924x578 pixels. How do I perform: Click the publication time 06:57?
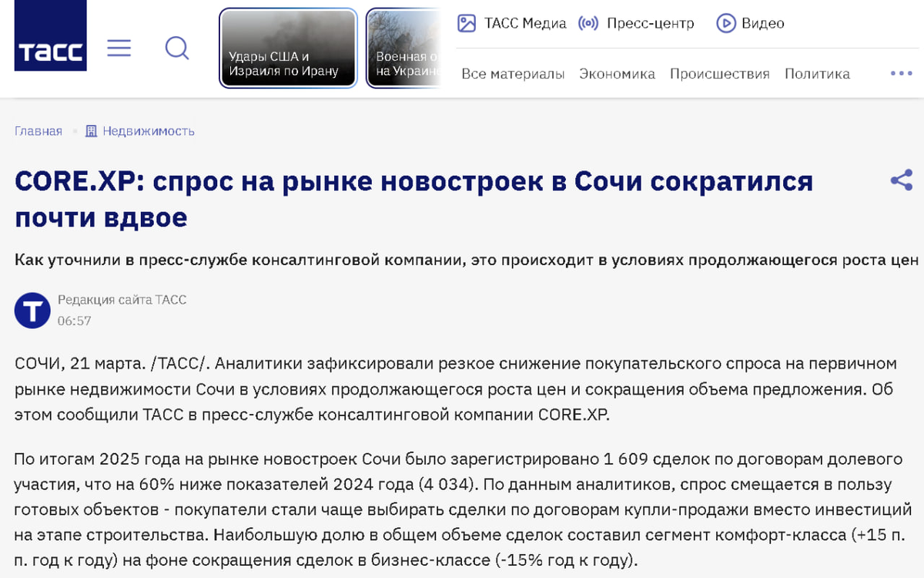tap(75, 321)
